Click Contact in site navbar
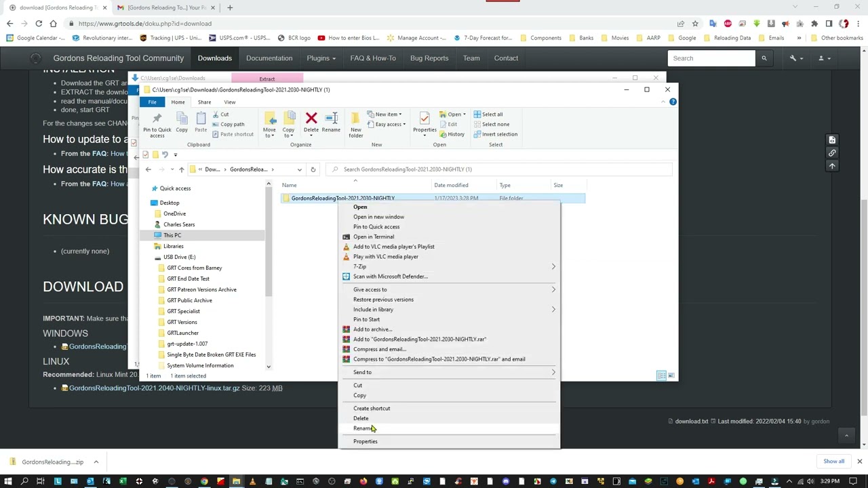 506,58
